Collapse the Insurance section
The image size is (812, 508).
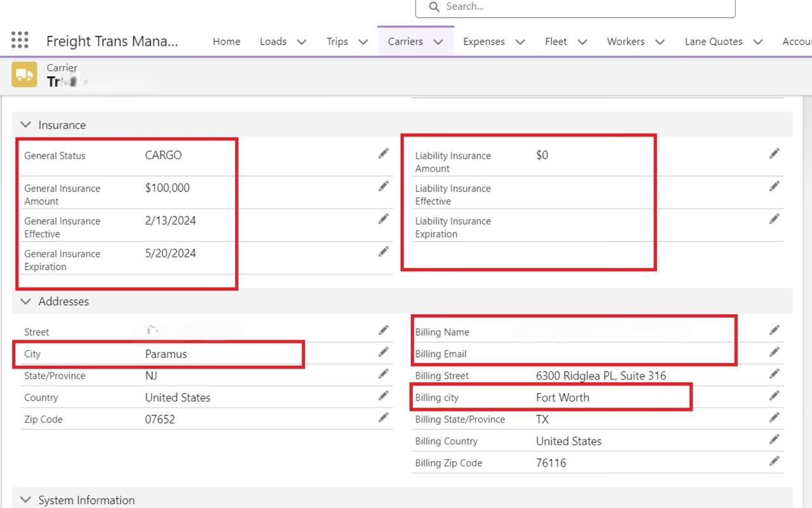26,125
